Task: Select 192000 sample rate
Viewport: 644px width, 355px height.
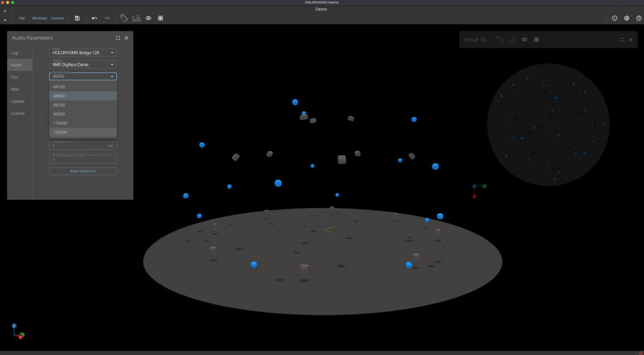Action: coord(83,132)
